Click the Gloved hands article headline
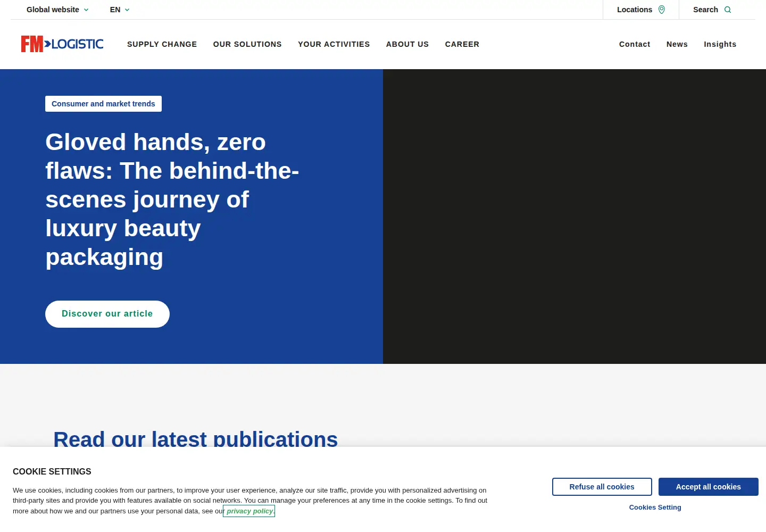Screen dimensions: 766x532 tap(172, 199)
